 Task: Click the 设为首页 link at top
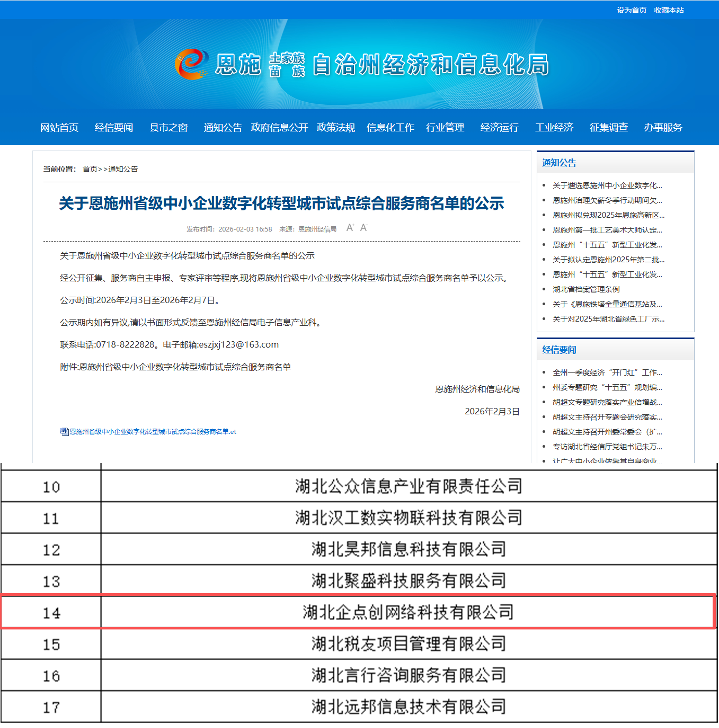click(631, 10)
